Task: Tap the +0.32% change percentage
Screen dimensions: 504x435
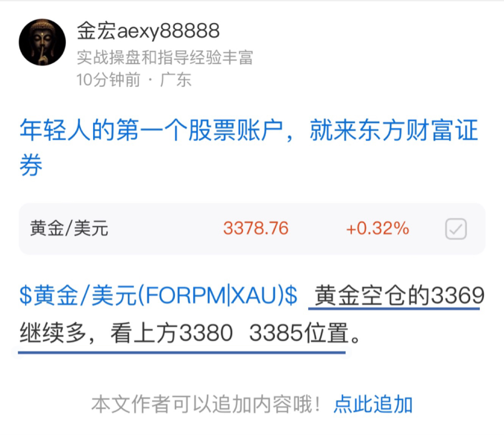Action: pos(378,228)
